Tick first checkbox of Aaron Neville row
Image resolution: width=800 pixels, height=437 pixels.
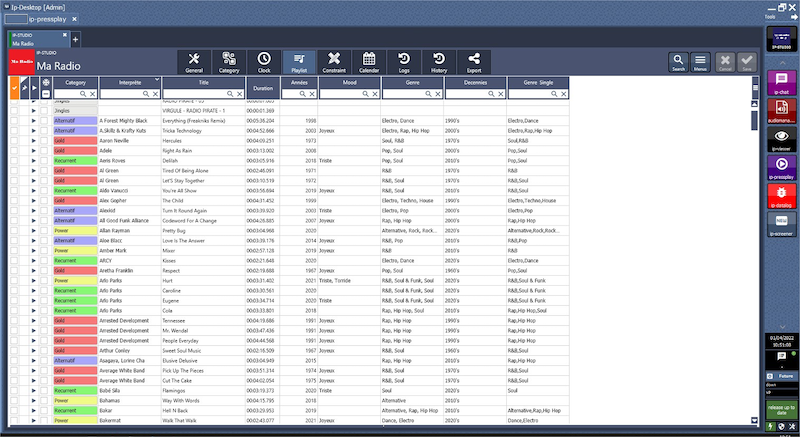point(14,141)
